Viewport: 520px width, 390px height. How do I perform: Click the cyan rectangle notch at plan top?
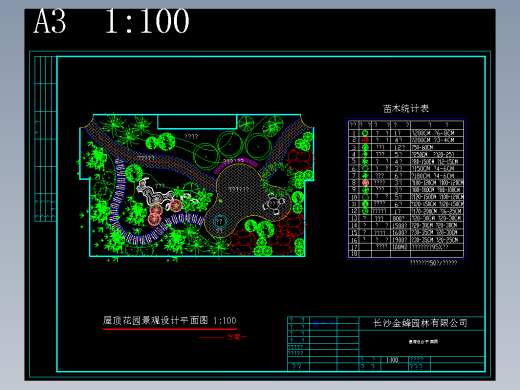[x=197, y=121]
